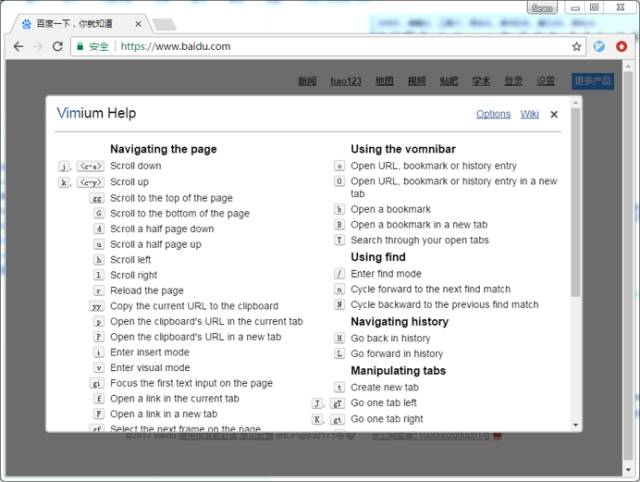The image size is (640, 482).
Task: Click the help dialog scroll up arrow
Action: click(x=576, y=102)
